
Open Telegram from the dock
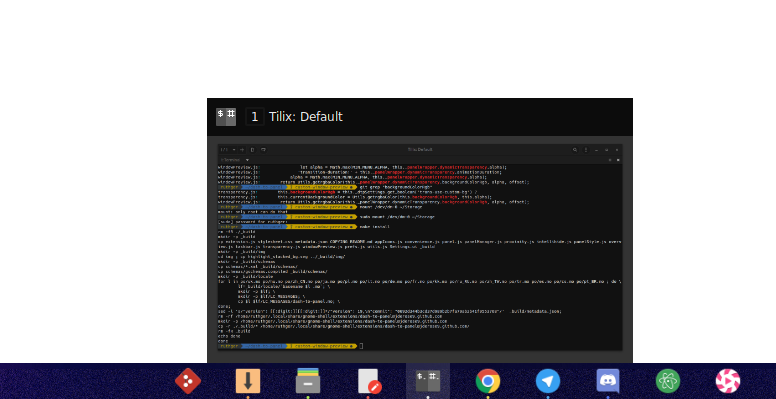tap(548, 381)
